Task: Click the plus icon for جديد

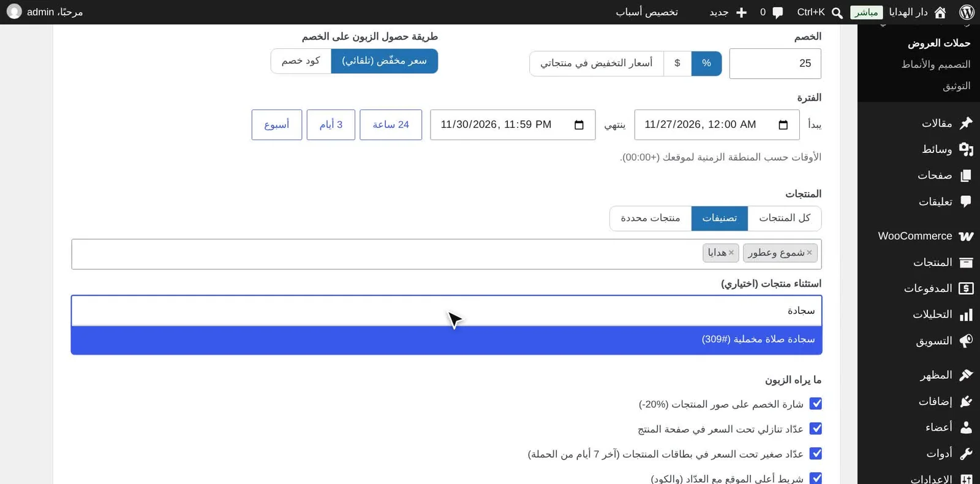Action: 741,12
